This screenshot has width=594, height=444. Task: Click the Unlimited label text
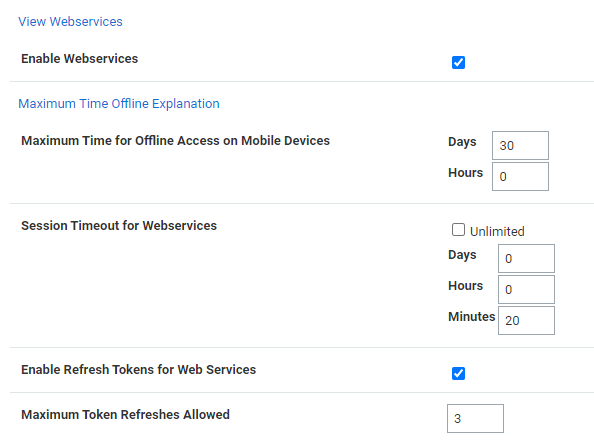[497, 231]
